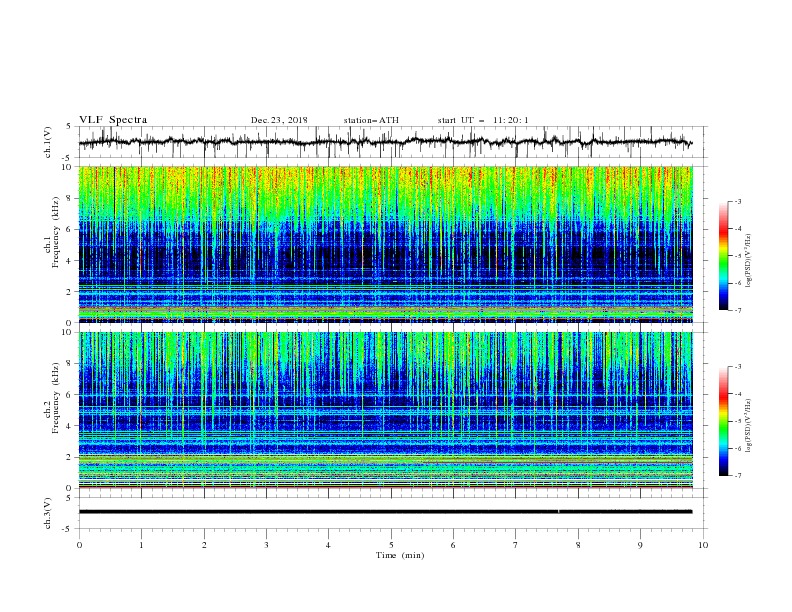This screenshot has height=612, width=792.
Task: Click time axis tick label "3"
Action: [x=266, y=545]
